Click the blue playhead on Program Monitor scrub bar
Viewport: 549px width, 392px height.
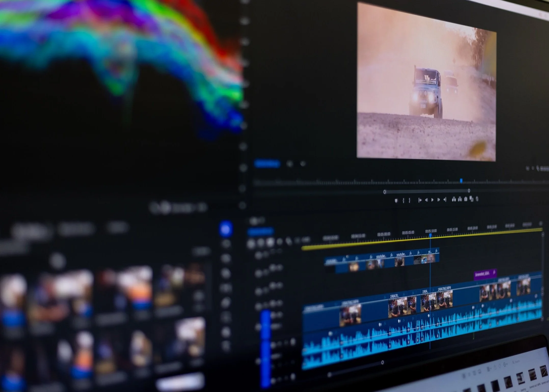tap(461, 181)
